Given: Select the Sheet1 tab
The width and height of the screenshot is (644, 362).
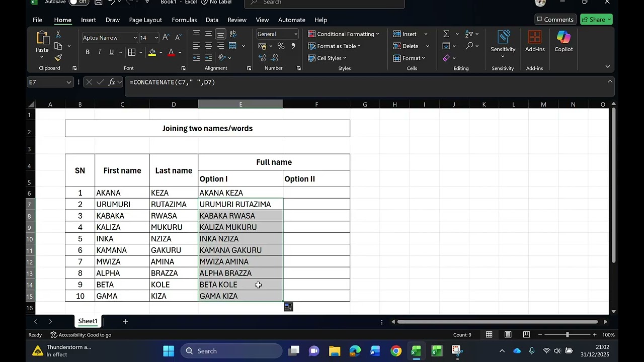Looking at the screenshot, I should click(x=88, y=321).
